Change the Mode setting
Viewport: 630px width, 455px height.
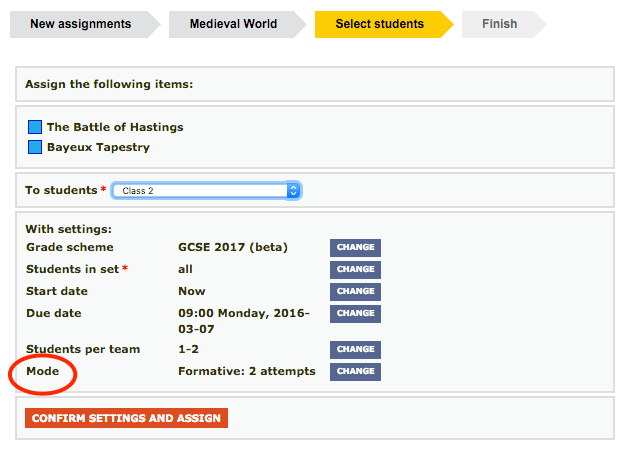(x=355, y=372)
